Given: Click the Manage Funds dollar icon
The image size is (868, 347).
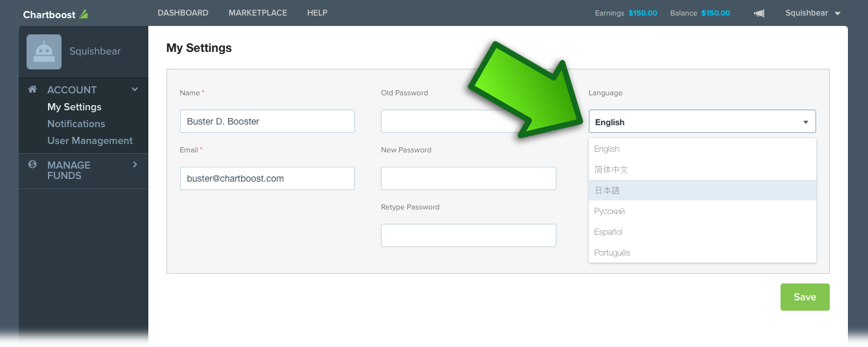Looking at the screenshot, I should 32,165.
